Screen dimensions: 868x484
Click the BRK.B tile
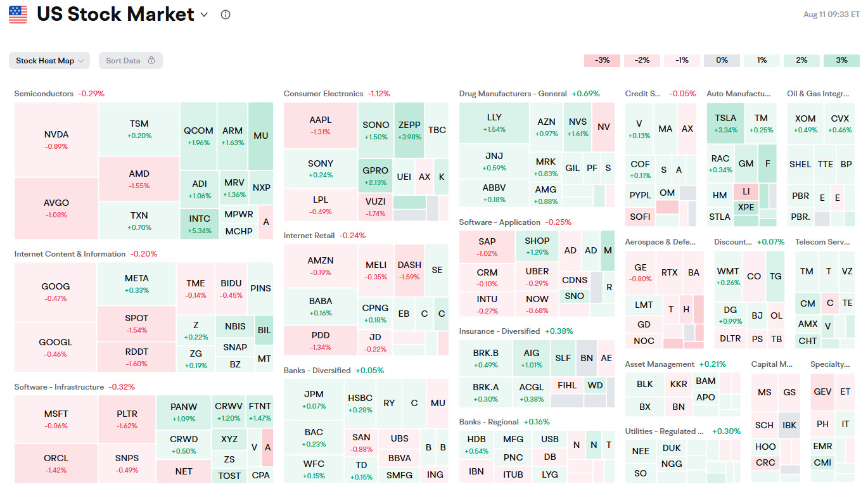[486, 360]
